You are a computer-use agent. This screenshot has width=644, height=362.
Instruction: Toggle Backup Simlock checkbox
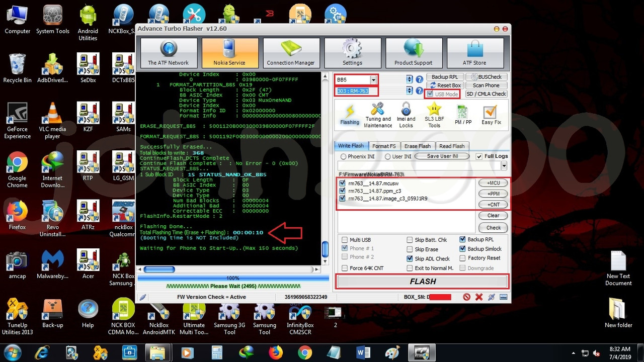[463, 249]
